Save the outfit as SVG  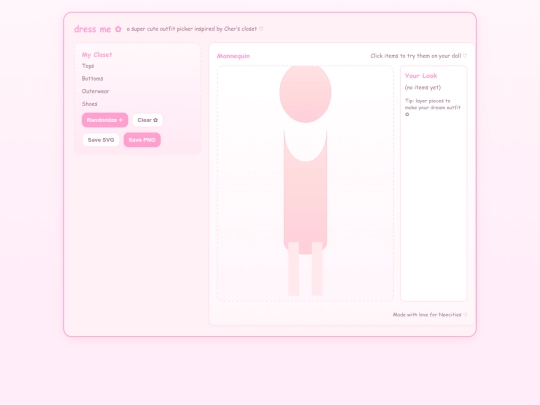[101, 140]
